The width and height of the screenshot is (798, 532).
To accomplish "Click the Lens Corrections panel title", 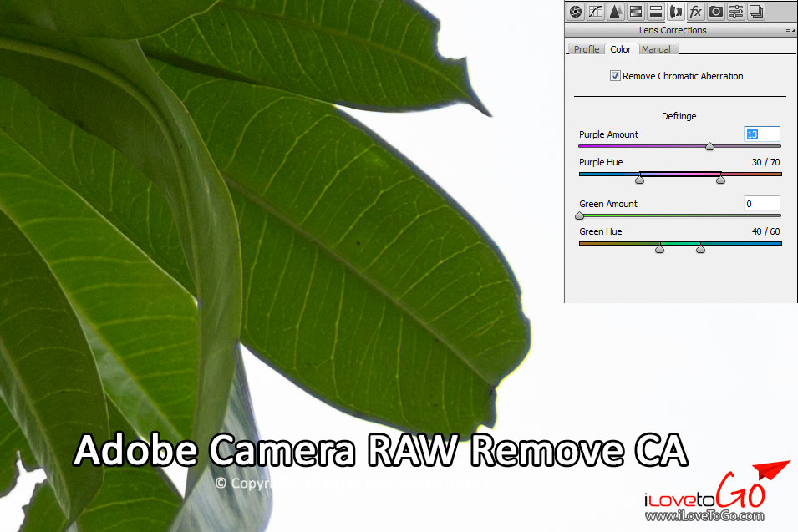I will click(673, 30).
